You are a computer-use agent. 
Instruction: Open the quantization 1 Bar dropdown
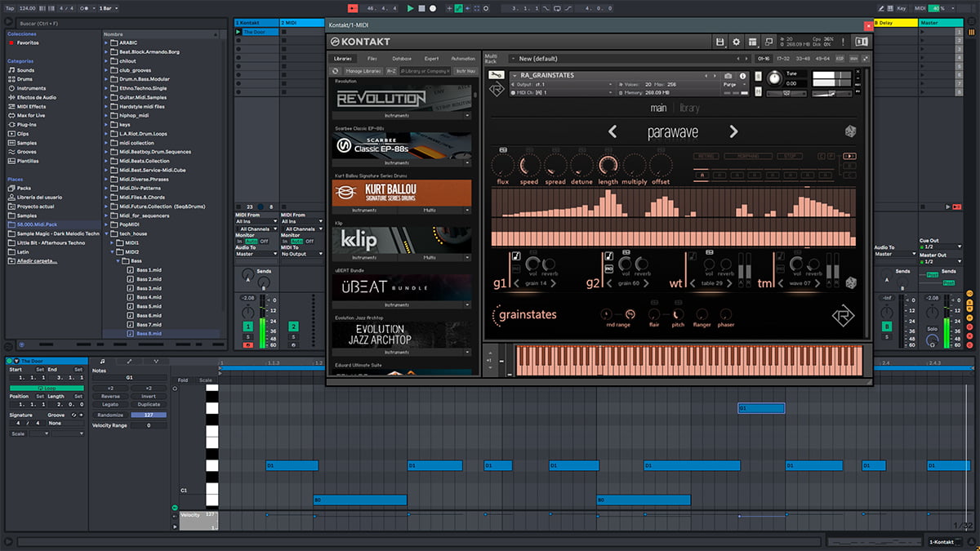click(x=107, y=8)
